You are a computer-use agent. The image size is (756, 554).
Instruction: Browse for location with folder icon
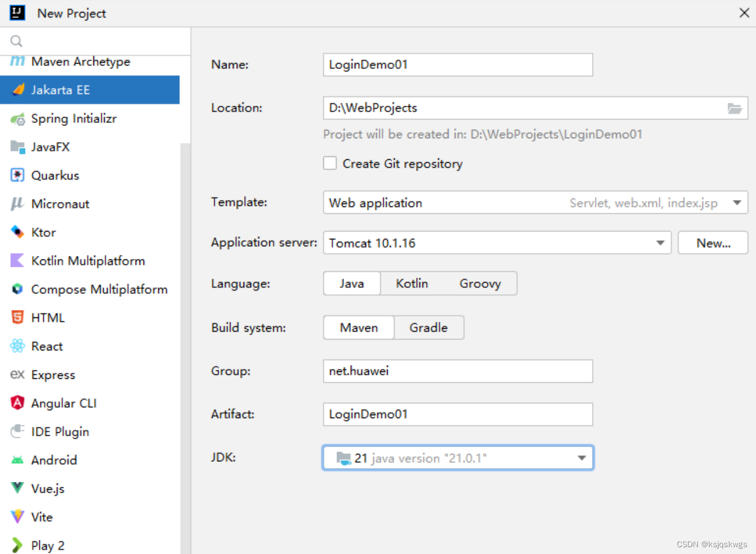tap(735, 108)
